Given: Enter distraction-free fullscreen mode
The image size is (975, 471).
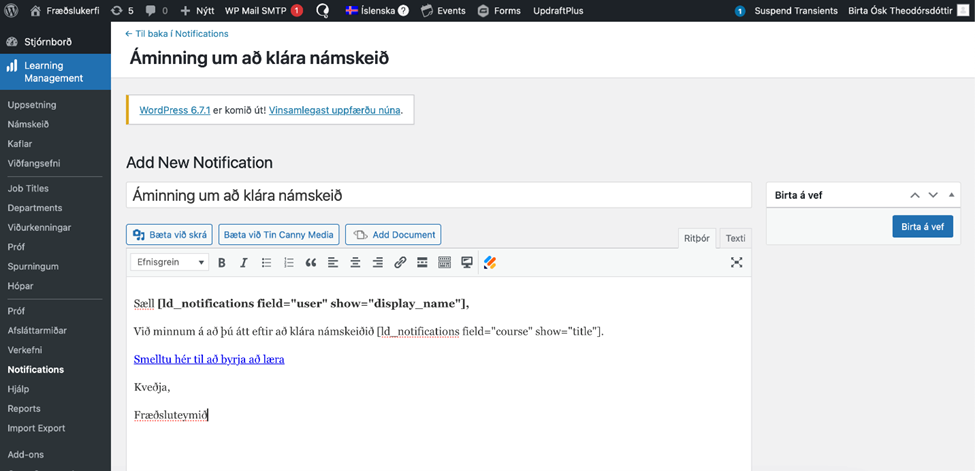Looking at the screenshot, I should tap(737, 263).
